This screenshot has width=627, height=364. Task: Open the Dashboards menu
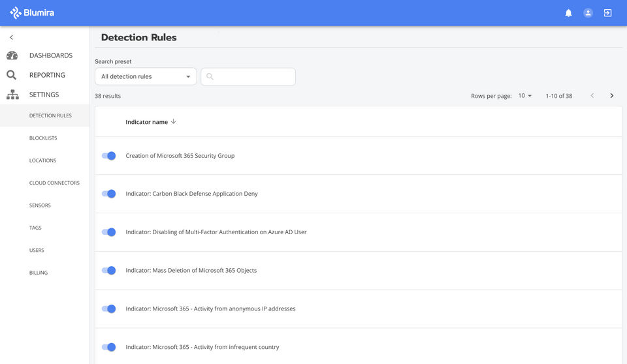(x=51, y=55)
